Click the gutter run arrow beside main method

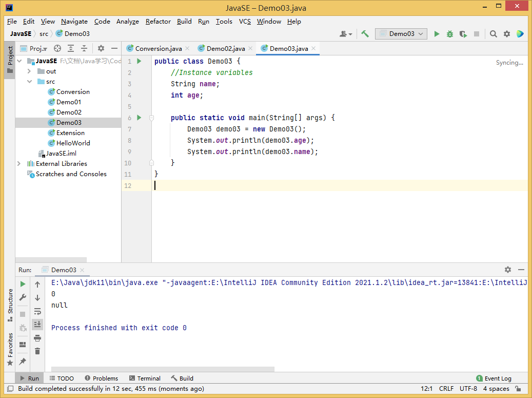point(139,118)
